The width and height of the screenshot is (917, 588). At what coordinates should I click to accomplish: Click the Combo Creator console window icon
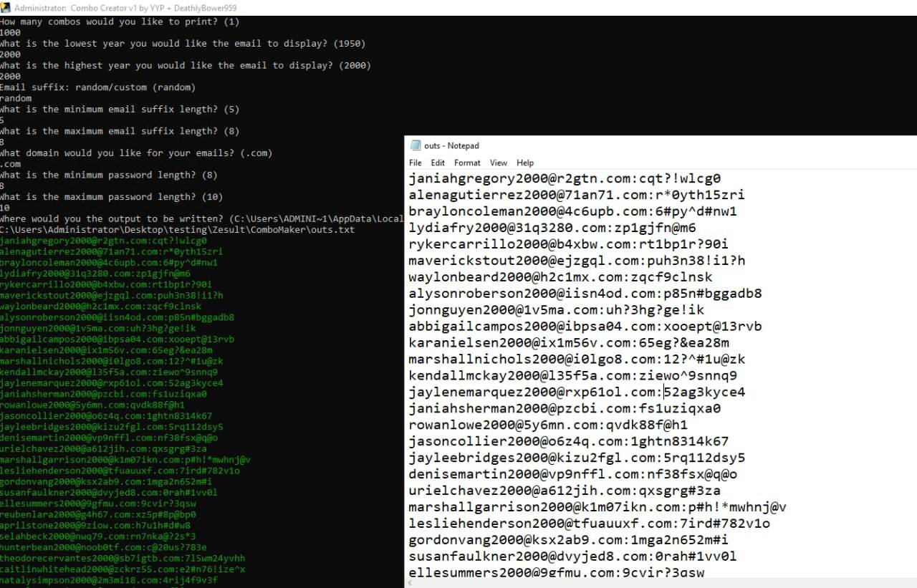click(x=6, y=8)
